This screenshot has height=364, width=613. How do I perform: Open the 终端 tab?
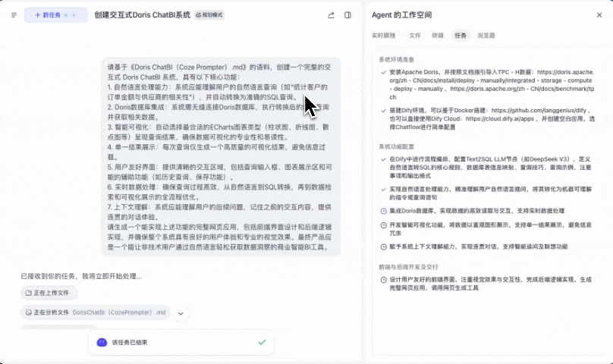click(438, 36)
